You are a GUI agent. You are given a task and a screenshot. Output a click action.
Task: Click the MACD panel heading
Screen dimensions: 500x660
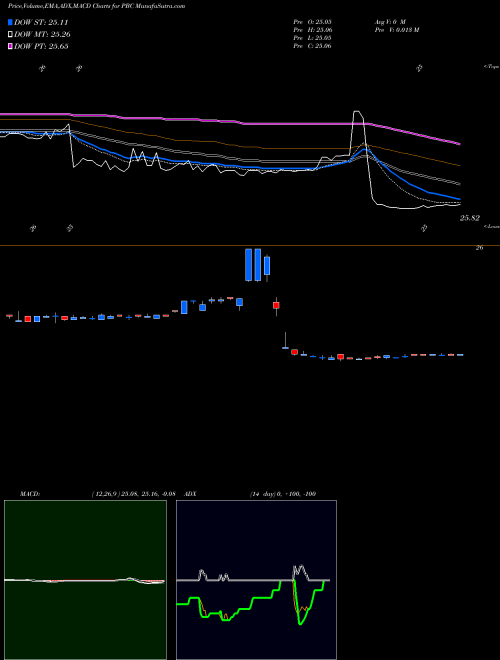click(x=30, y=494)
